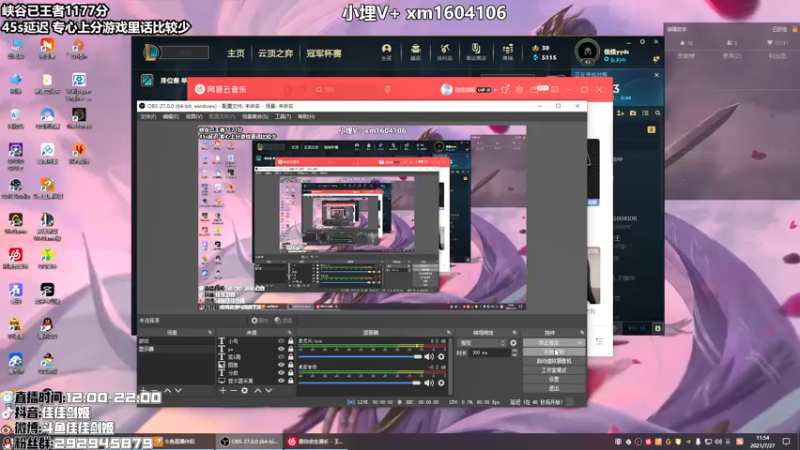Move OBS scene down arrow
This screenshot has height=450, width=800.
(178, 390)
